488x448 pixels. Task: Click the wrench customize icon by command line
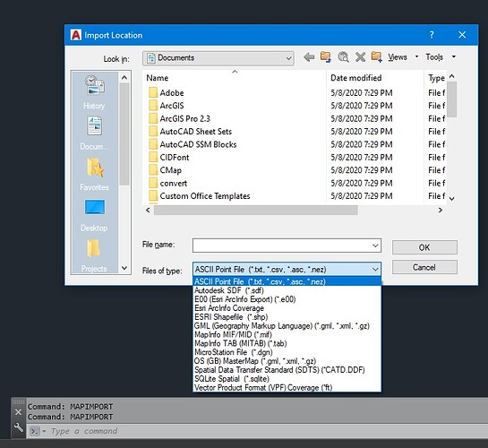click(19, 427)
